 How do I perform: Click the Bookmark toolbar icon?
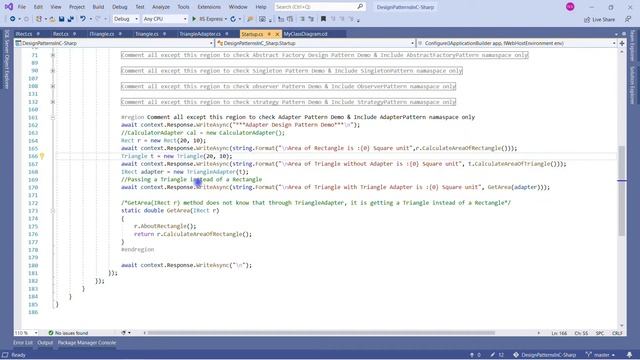(323, 19)
